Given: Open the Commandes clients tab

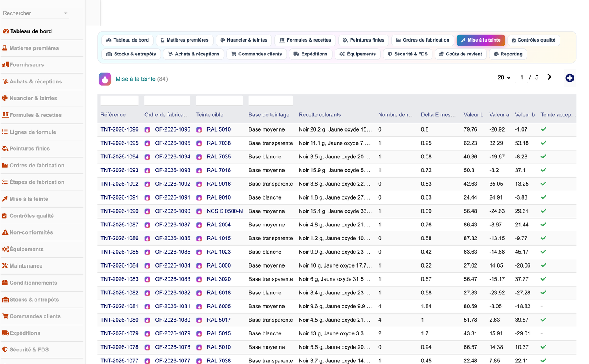Looking at the screenshot, I should tap(256, 54).
